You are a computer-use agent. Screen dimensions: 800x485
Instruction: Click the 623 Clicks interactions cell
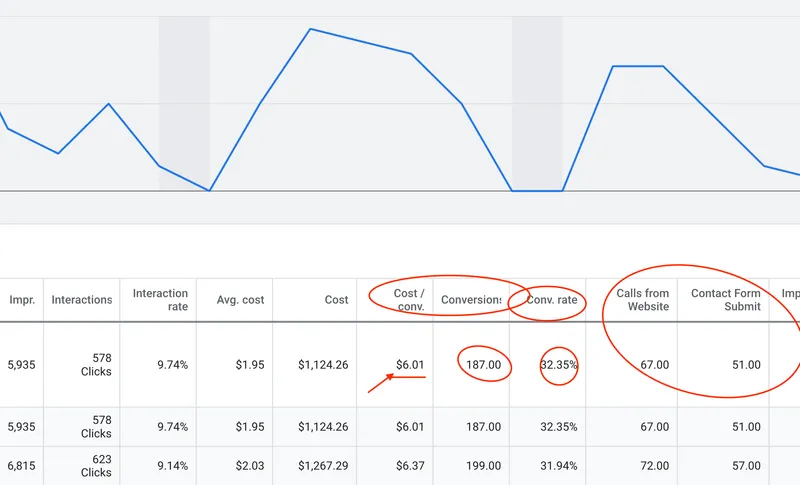click(x=96, y=466)
